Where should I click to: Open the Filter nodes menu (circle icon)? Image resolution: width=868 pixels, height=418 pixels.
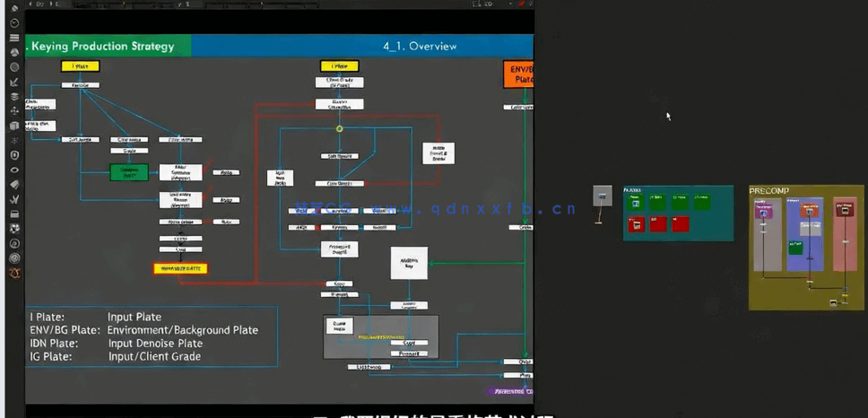tap(14, 66)
